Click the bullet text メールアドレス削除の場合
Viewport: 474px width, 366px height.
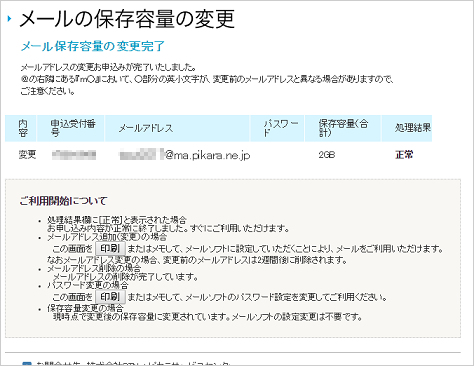coord(94,268)
